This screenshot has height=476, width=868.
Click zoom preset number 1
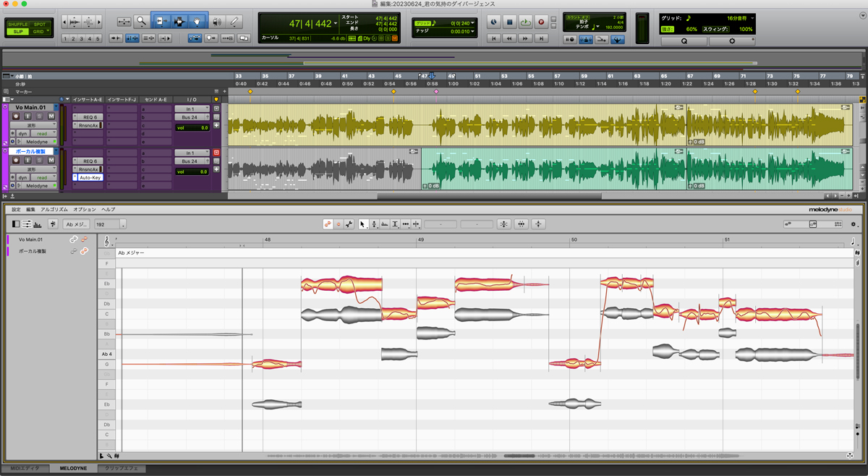[66, 38]
